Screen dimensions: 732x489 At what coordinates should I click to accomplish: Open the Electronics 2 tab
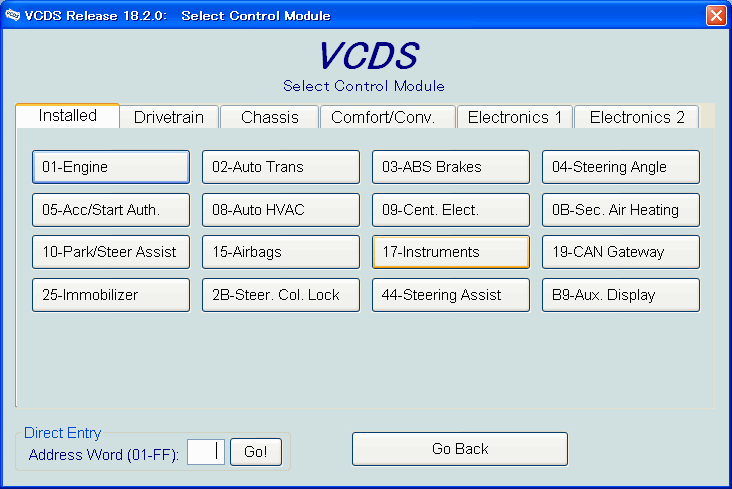click(x=637, y=117)
